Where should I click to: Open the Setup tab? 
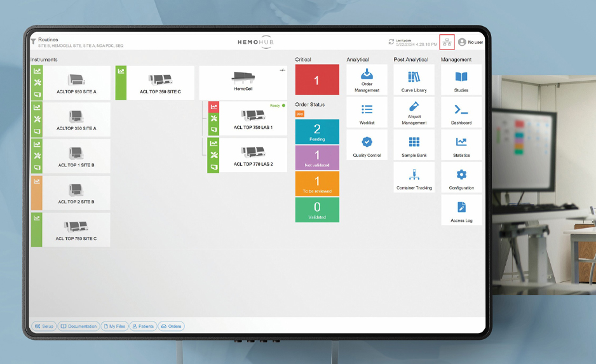click(44, 326)
